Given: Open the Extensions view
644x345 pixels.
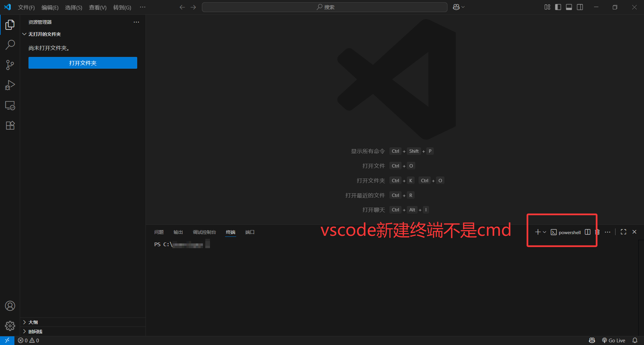Looking at the screenshot, I should (10, 126).
